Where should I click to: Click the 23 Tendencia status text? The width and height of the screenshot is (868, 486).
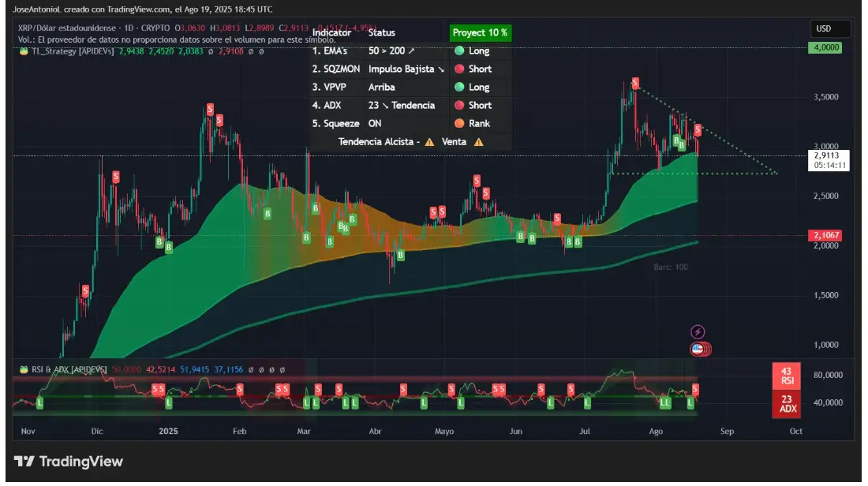[402, 105]
